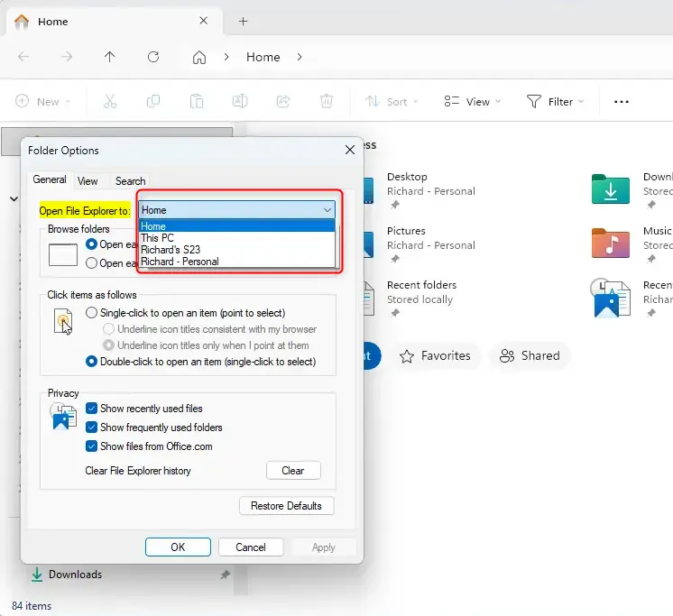Show the Favorites section
Screen dimensions: 673x616
(x=436, y=355)
